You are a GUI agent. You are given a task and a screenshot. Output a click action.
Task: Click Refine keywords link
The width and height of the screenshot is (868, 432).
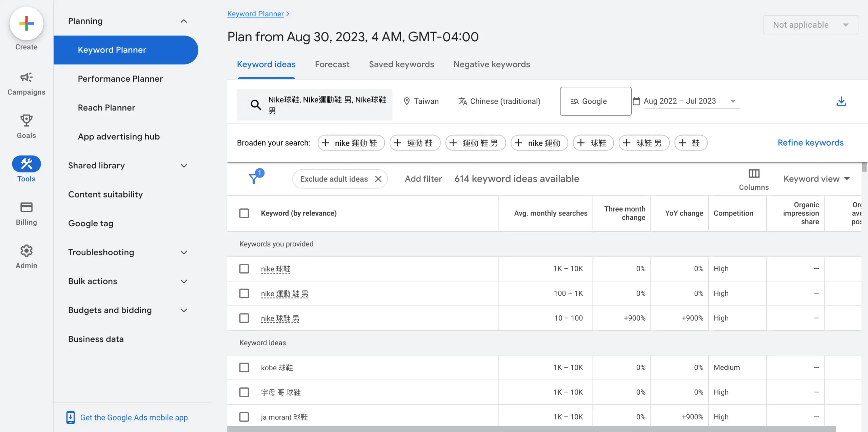[x=810, y=143]
